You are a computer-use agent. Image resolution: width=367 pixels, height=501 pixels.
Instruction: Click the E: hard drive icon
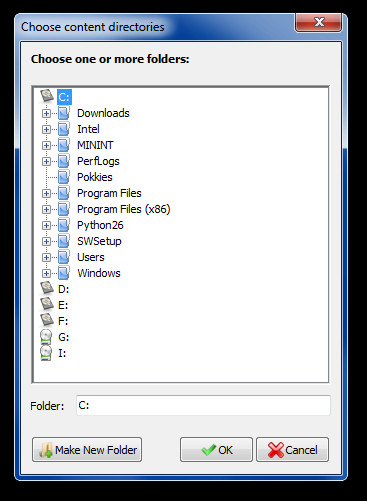(x=47, y=304)
